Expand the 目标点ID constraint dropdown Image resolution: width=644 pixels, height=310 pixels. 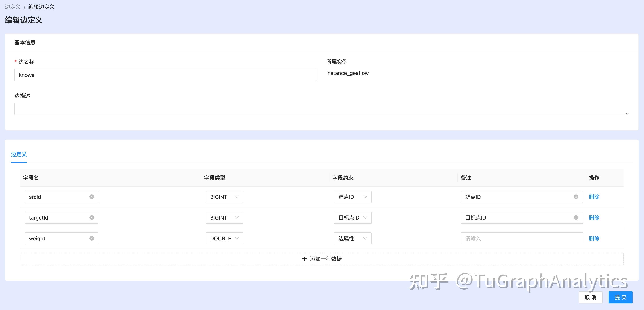click(353, 218)
